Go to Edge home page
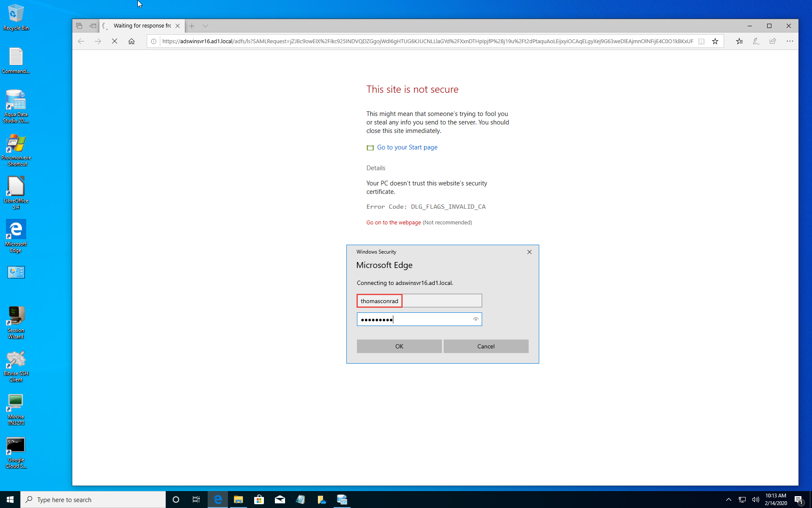This screenshot has width=812, height=508. tap(132, 41)
